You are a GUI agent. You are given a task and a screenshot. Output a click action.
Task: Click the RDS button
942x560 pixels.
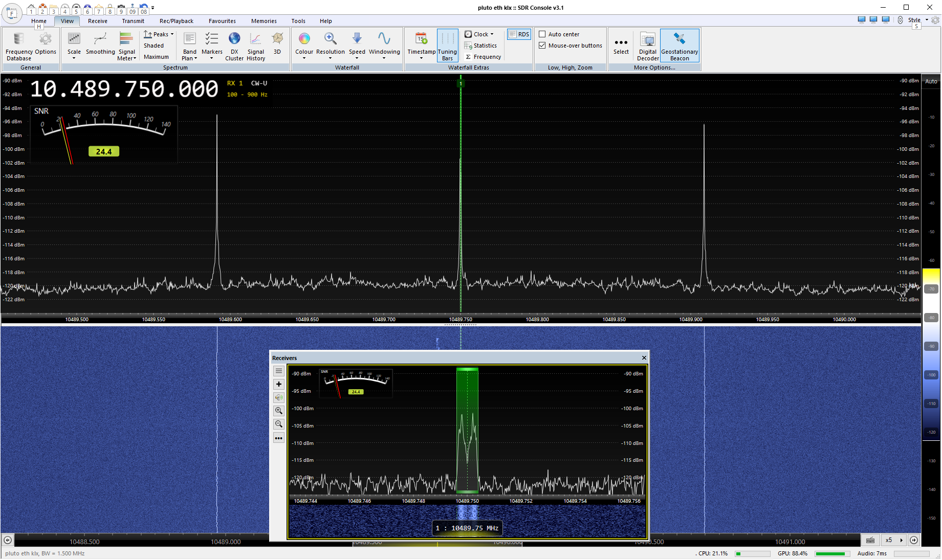[x=519, y=34]
